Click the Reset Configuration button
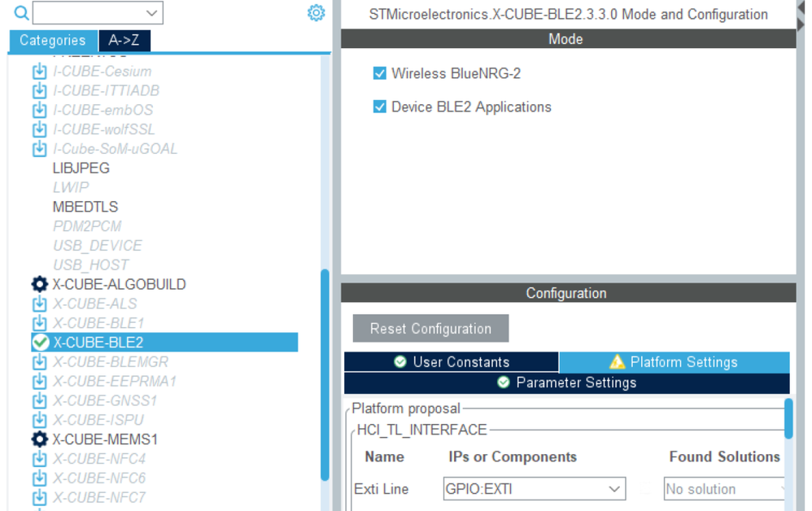812x511 pixels. pos(430,328)
